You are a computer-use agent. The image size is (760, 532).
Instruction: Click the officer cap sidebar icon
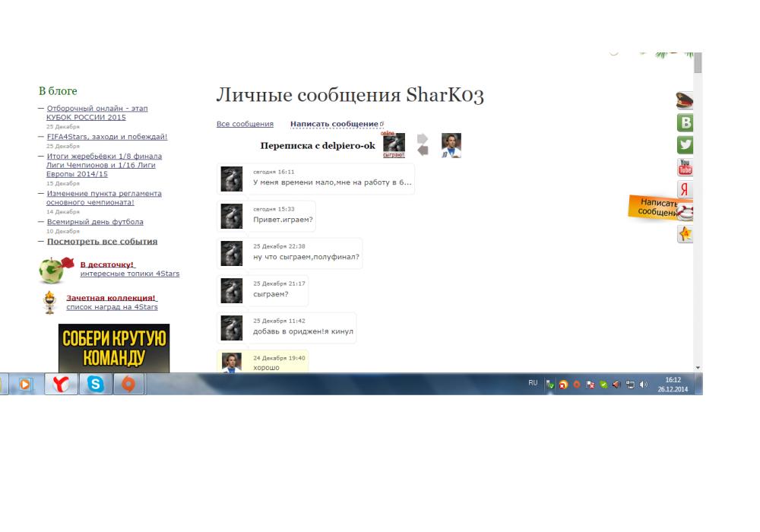pos(686,100)
